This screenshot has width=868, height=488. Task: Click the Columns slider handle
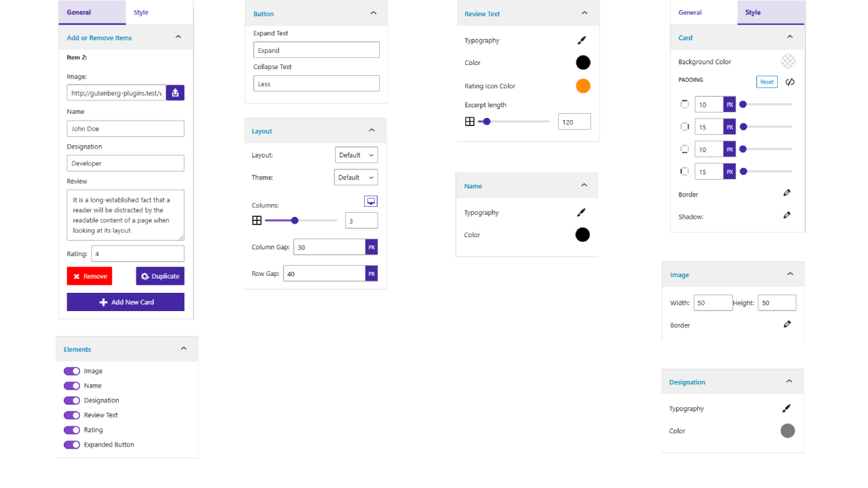[294, 220]
